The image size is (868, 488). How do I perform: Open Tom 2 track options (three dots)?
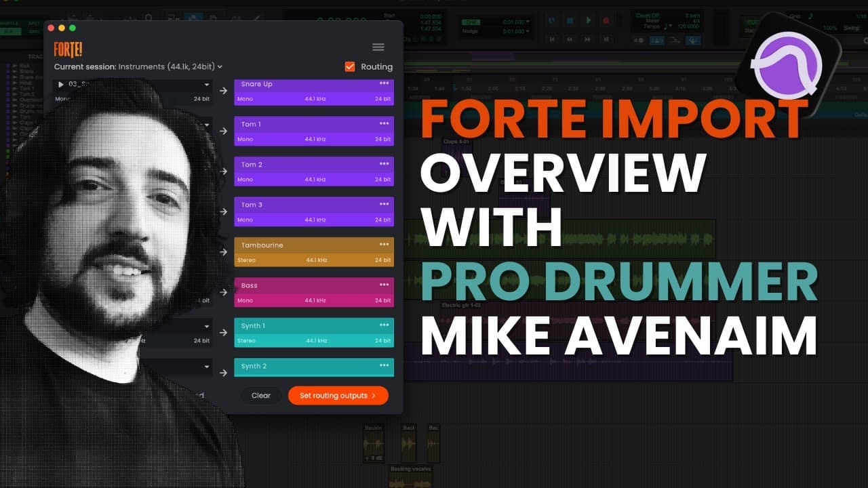(x=384, y=164)
